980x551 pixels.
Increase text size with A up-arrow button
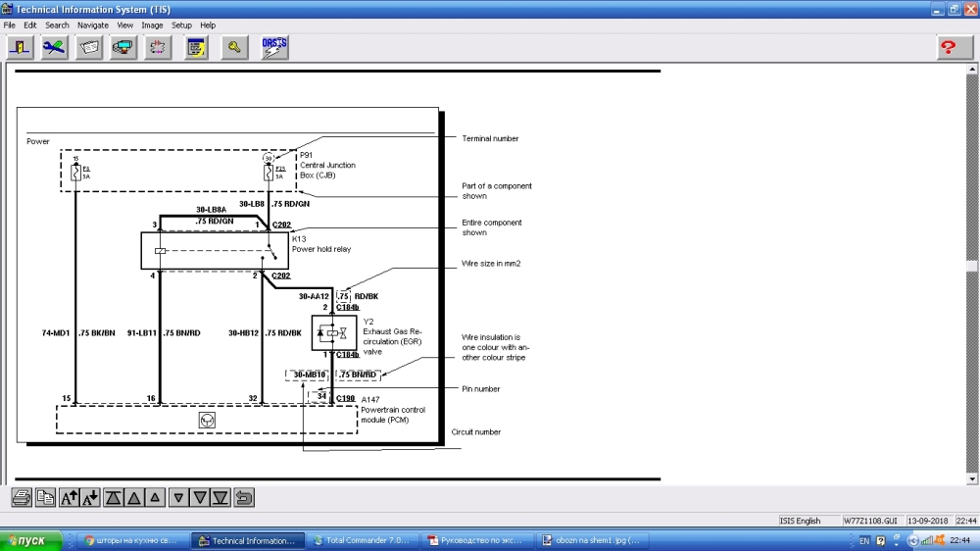point(70,498)
